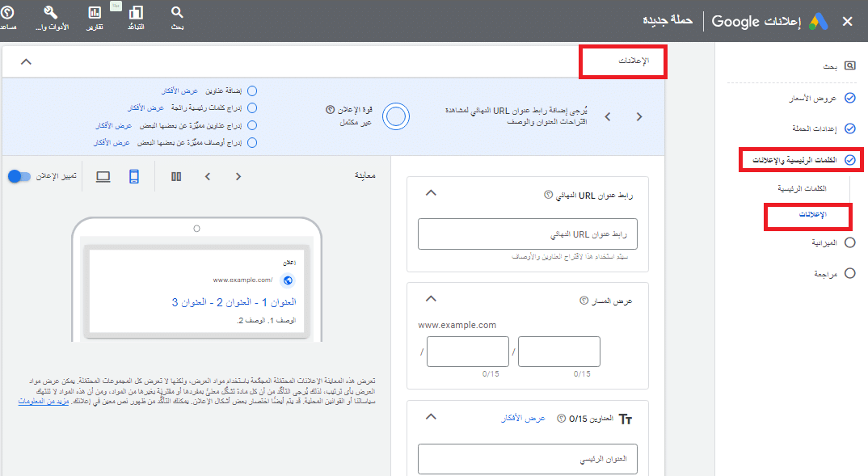Collapse the عرض المسار section
Viewport: 868px width, 476px height.
(431, 298)
